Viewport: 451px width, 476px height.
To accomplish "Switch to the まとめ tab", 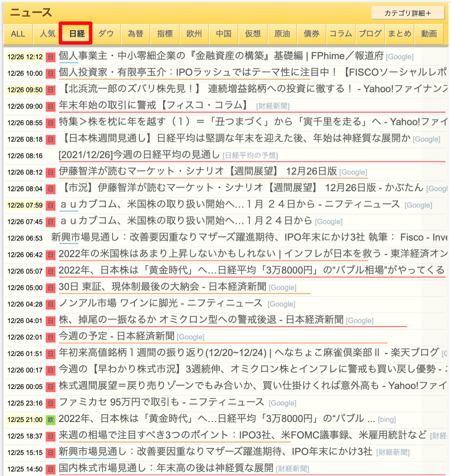I will [400, 34].
